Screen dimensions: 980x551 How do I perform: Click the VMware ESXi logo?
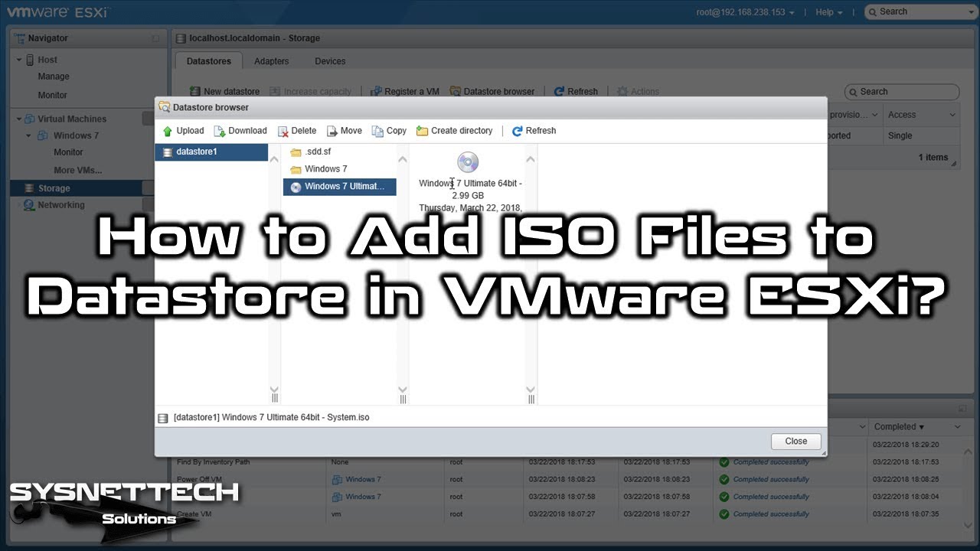tap(58, 12)
